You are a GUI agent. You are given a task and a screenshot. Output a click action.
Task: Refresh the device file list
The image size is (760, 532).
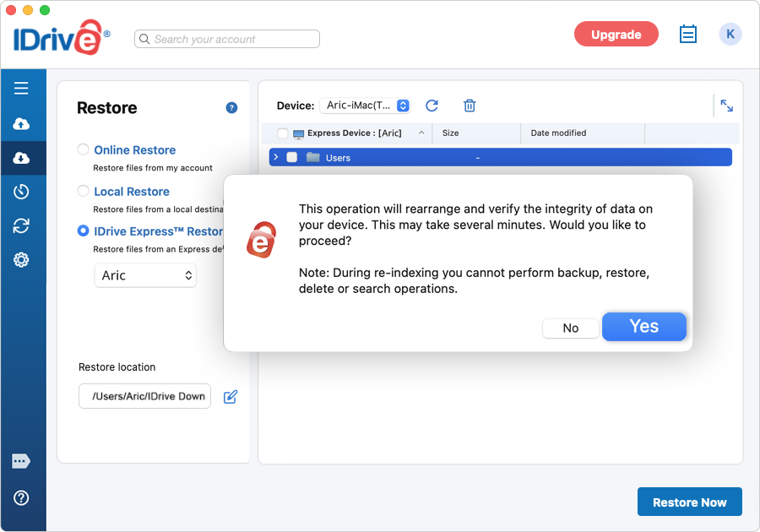tap(432, 106)
